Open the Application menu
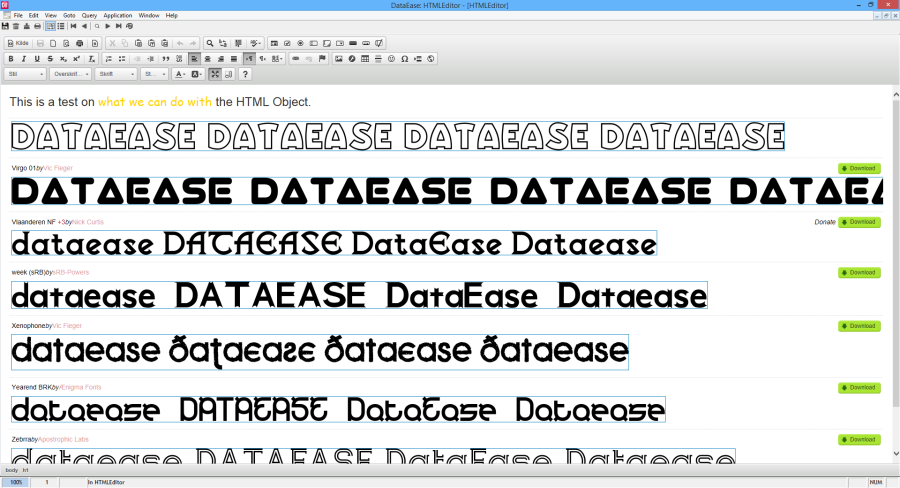Screen dimensions: 900x488 click(x=118, y=16)
